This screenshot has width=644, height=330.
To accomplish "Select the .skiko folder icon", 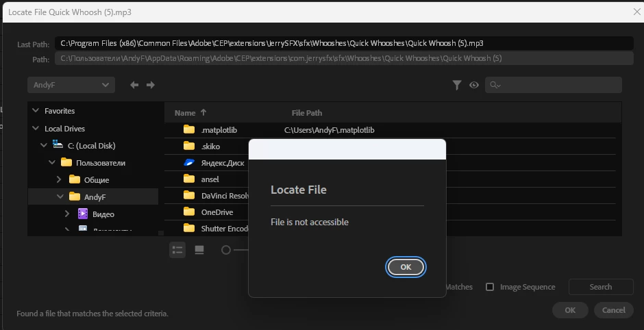I will point(189,146).
